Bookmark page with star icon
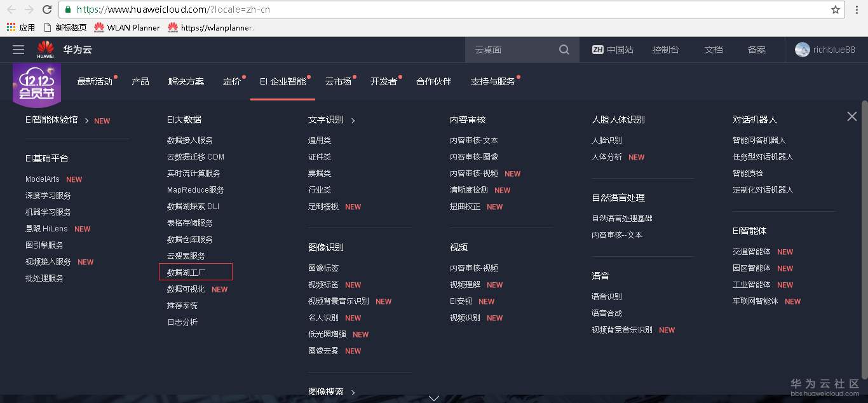 (836, 10)
